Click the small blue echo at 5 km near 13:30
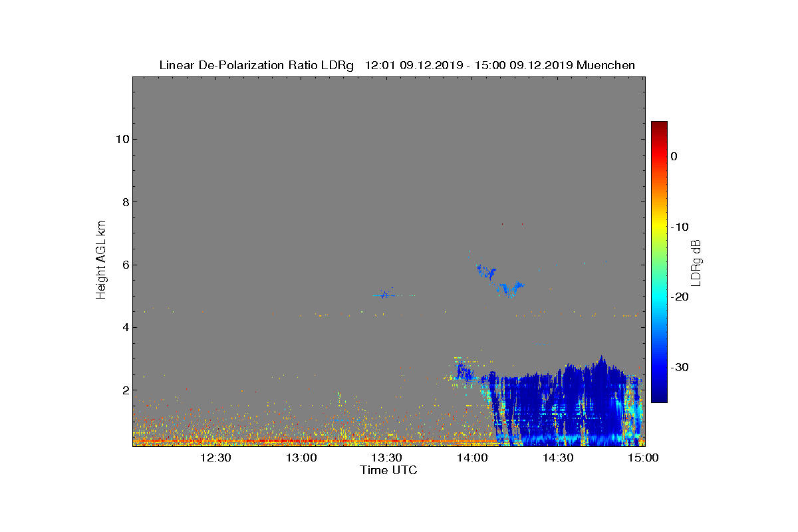Screen dimensions: 798x532 (x=384, y=294)
